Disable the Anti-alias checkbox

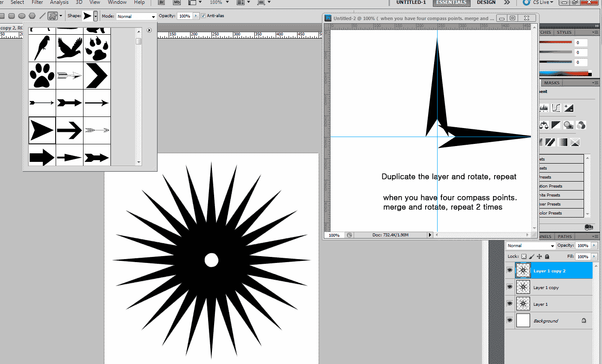203,16
